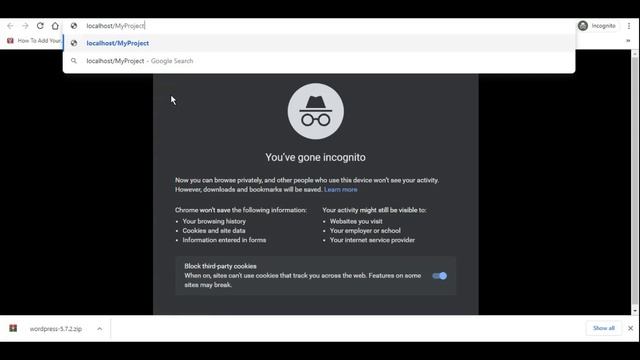
Task: Open the Chrome three-dot menu
Action: 629,26
